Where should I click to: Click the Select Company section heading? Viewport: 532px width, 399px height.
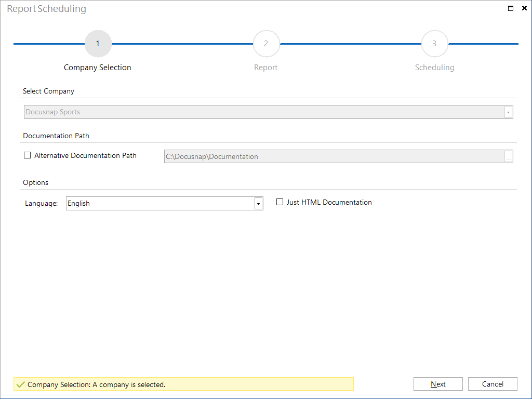pos(48,91)
